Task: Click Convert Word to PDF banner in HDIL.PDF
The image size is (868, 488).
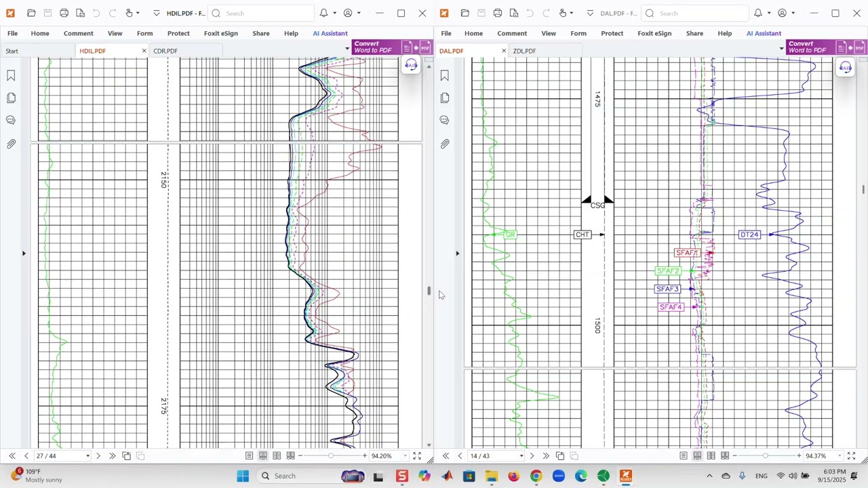Action: [x=392, y=47]
